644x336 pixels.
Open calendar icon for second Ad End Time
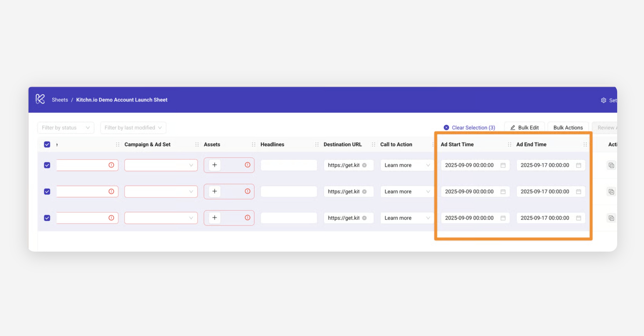(x=579, y=192)
